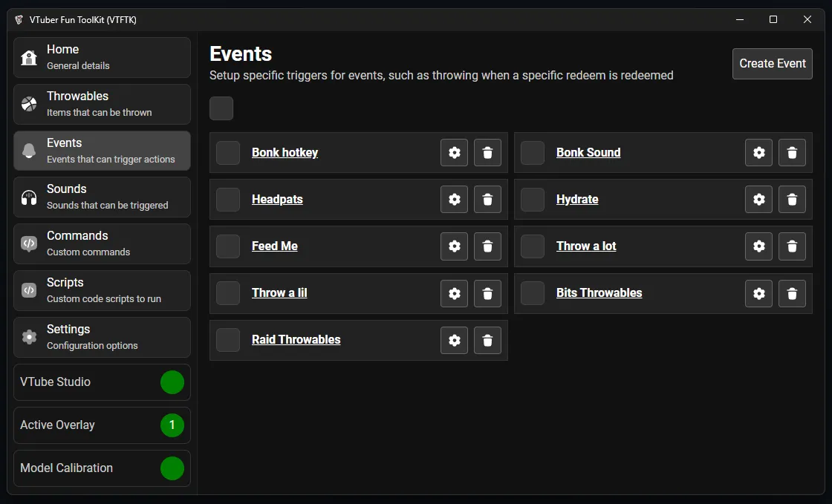Check the Throw a lot event checkbox

[x=532, y=246]
